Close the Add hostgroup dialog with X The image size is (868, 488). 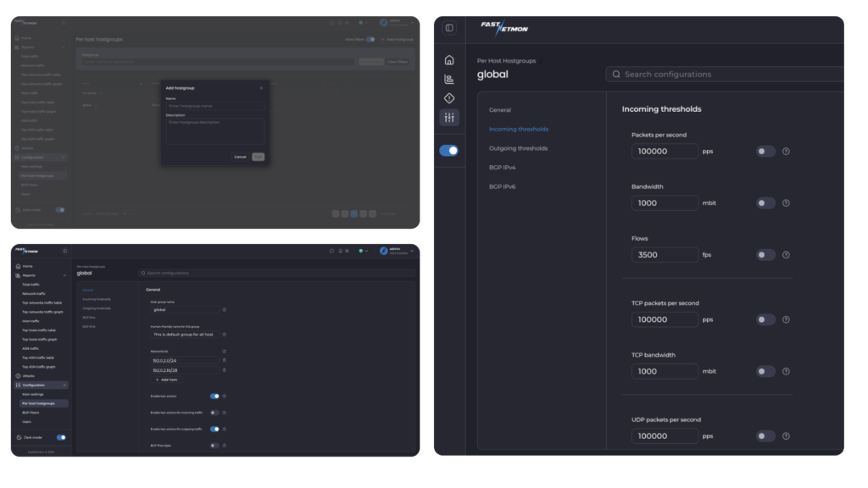261,88
